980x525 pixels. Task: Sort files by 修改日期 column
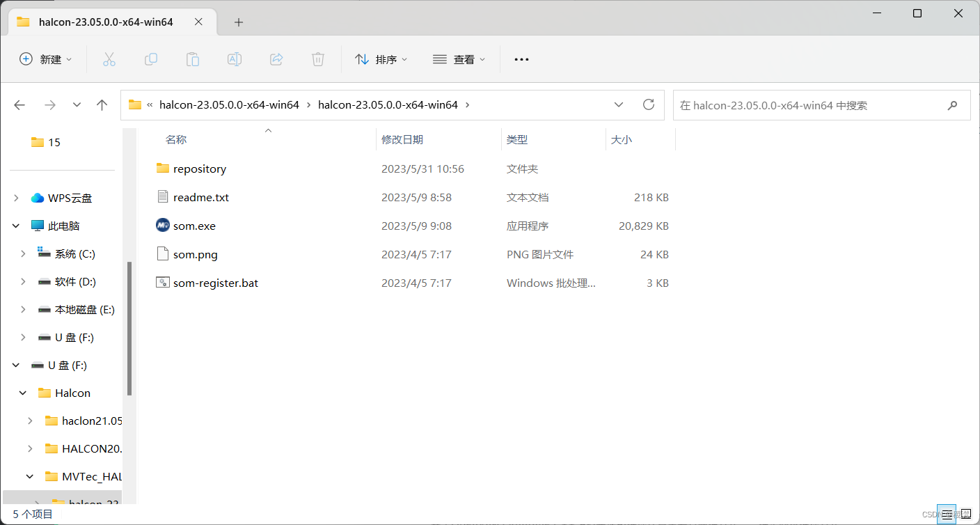coord(402,139)
